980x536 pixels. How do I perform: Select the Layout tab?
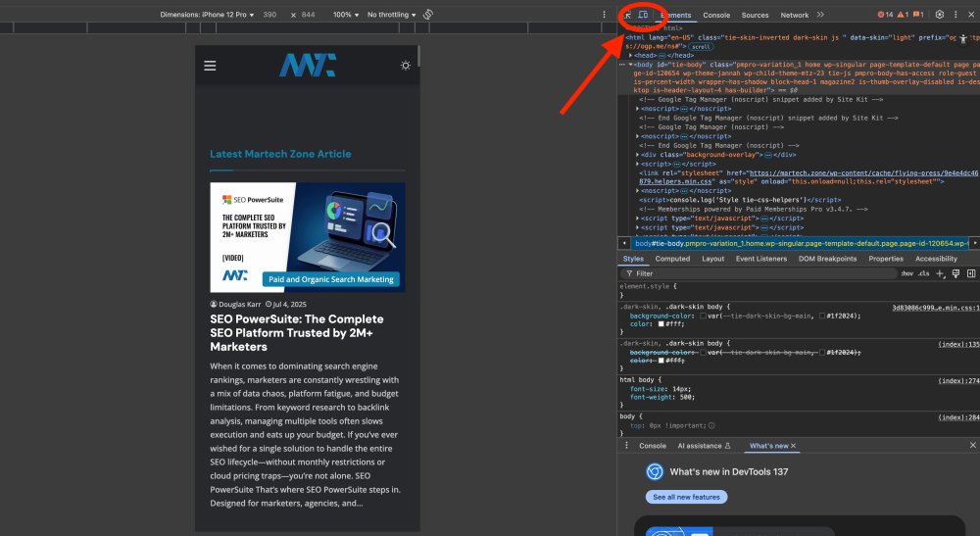(x=712, y=259)
